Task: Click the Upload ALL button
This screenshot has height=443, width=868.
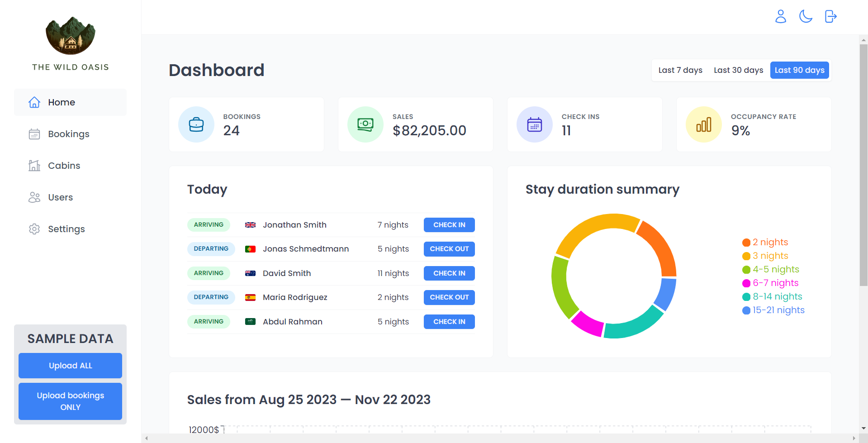Action: tap(70, 366)
